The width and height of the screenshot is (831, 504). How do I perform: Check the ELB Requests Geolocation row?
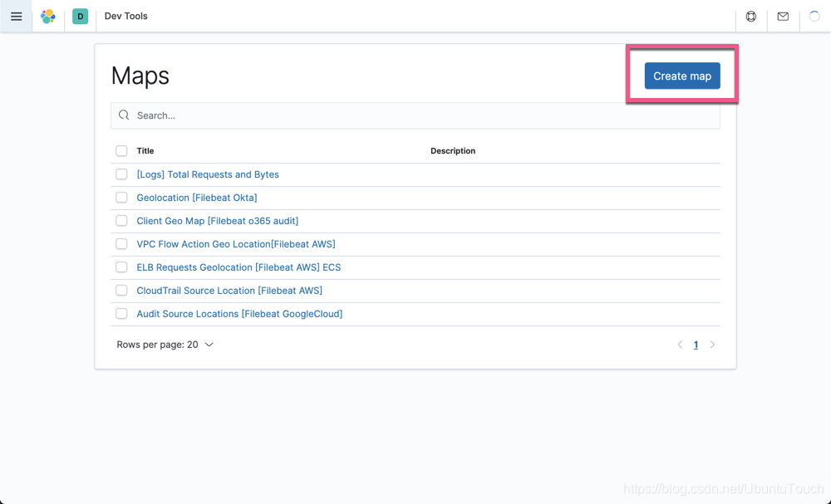pyautogui.click(x=121, y=267)
